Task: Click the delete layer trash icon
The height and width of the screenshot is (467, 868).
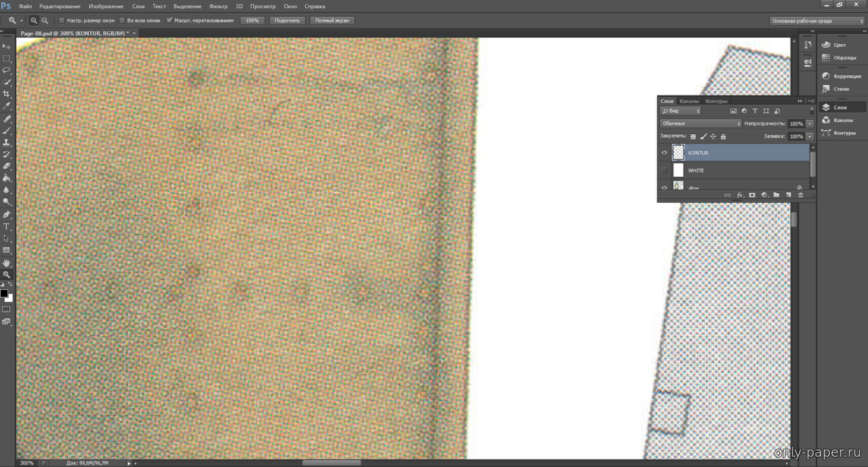Action: coord(800,195)
